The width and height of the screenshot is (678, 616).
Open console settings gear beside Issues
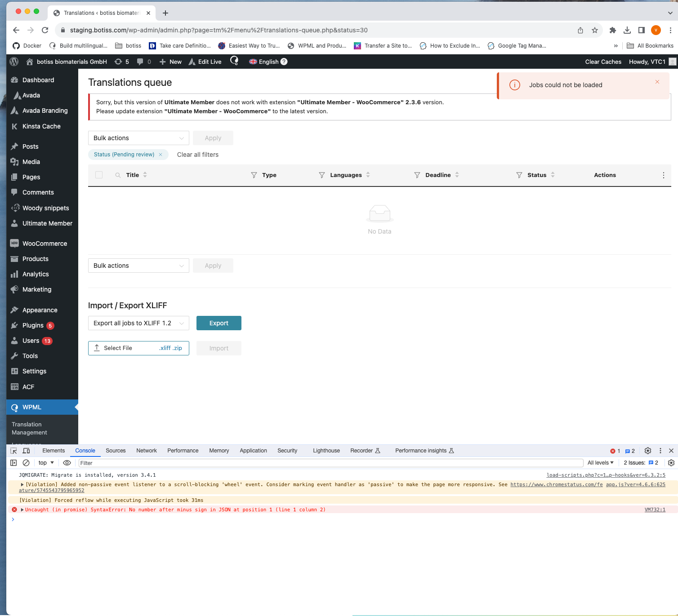click(671, 463)
